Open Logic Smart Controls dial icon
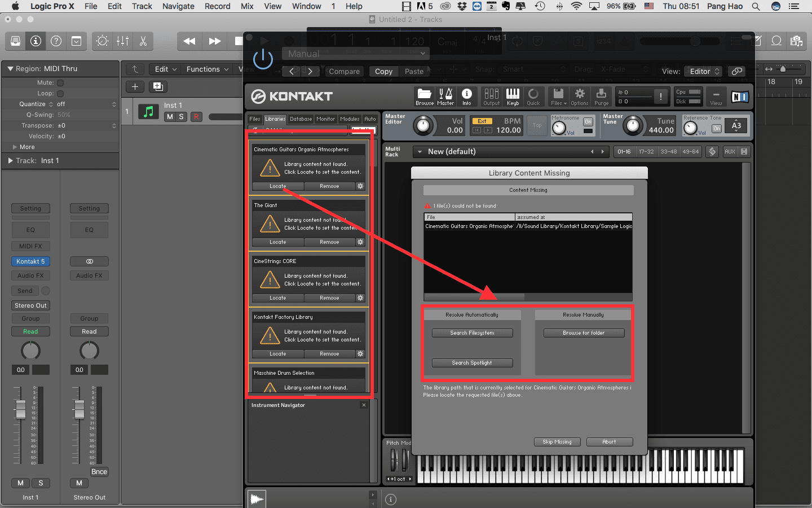The height and width of the screenshot is (508, 812). pos(102,41)
